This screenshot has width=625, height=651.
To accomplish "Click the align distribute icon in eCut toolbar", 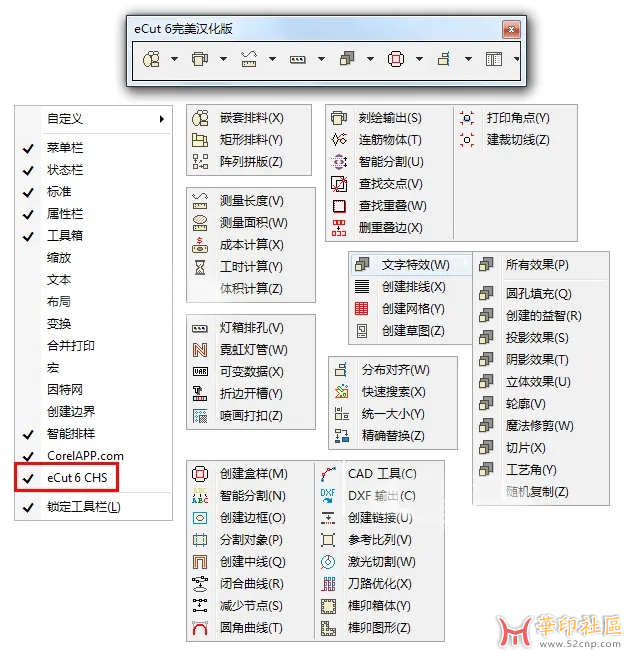I will (x=444, y=59).
